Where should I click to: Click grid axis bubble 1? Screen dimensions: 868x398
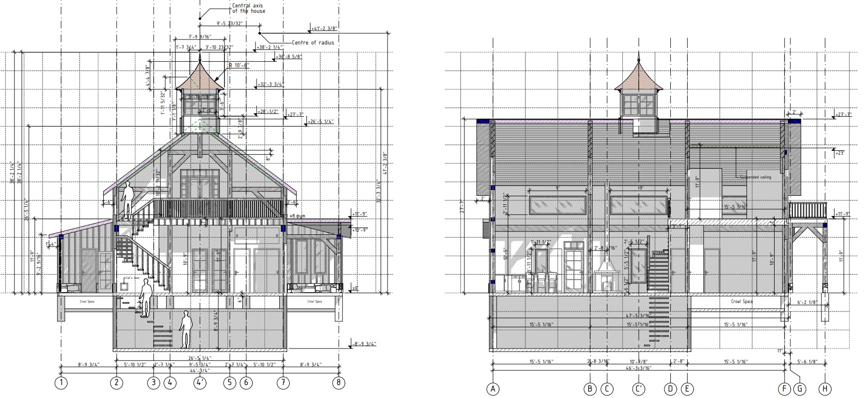tap(61, 383)
